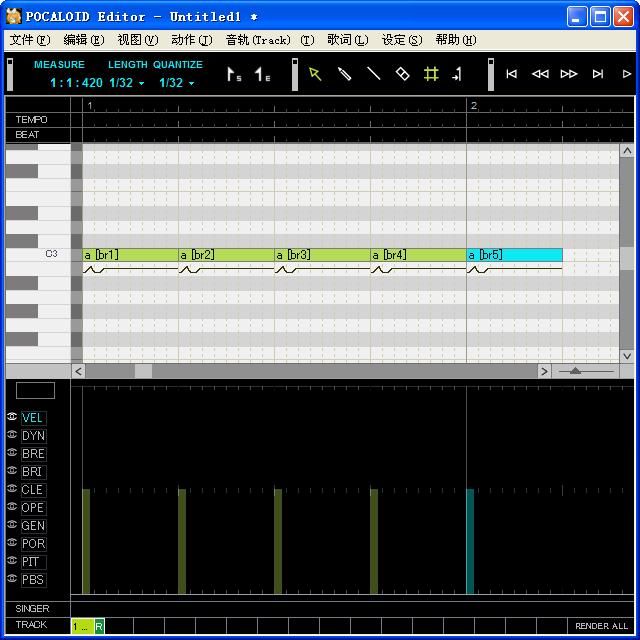Viewport: 640px width, 640px height.
Task: Open the 歌词(L) menu
Action: point(347,40)
